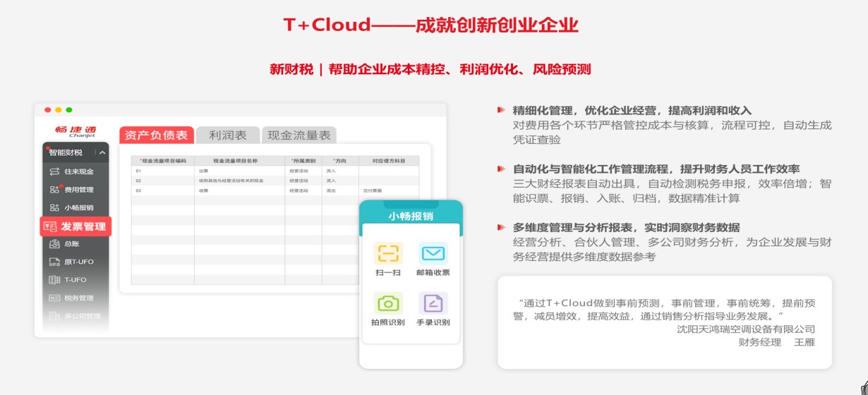Open the 税务管理 sidebar icon
The height and width of the screenshot is (395, 868).
pyautogui.click(x=54, y=298)
